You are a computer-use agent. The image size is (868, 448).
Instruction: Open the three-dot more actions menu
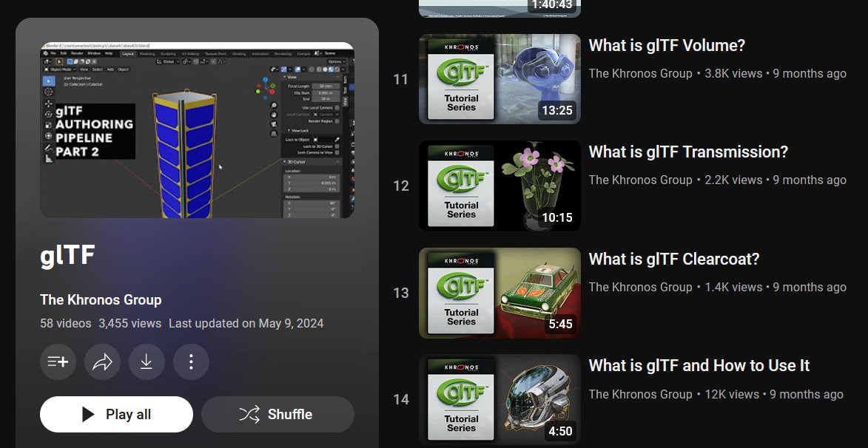coord(191,362)
